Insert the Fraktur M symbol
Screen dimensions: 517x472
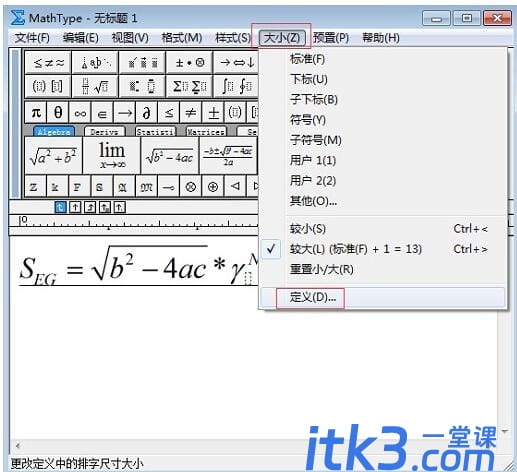click(146, 187)
